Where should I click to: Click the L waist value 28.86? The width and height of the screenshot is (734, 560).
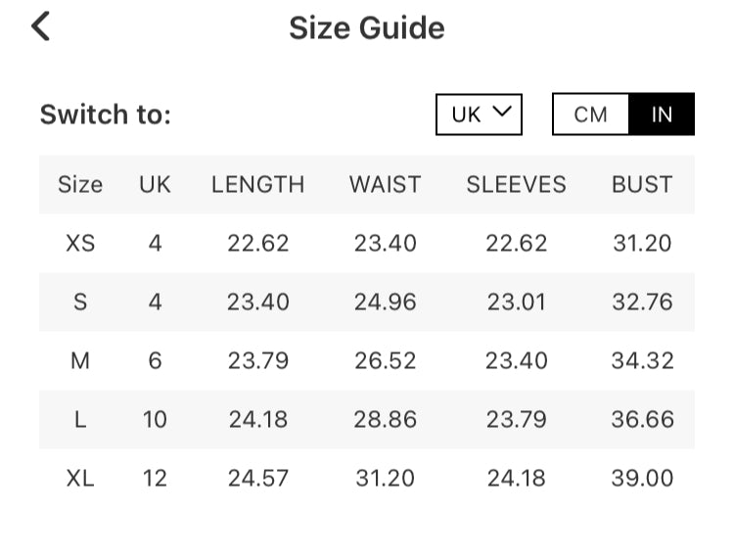[385, 419]
